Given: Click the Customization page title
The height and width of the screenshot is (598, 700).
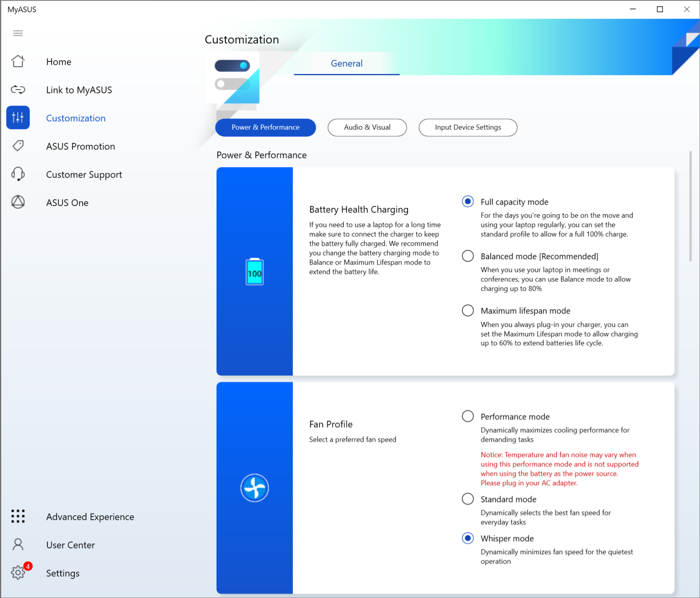Looking at the screenshot, I should point(242,39).
